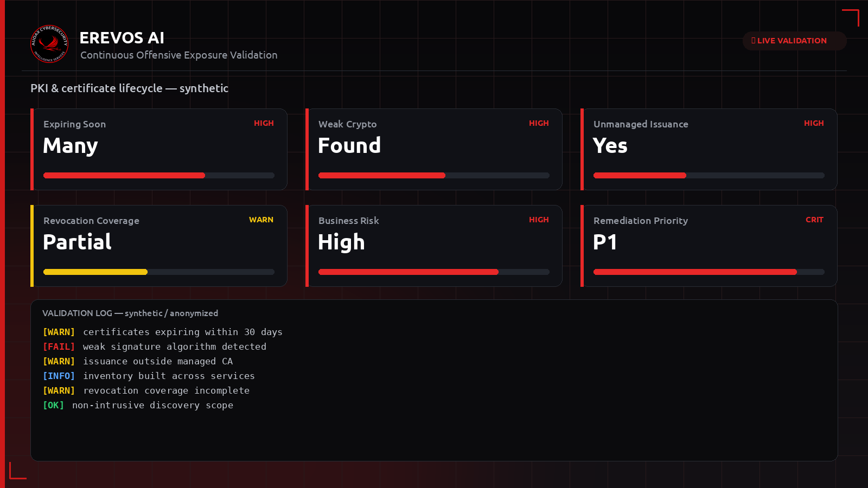The height and width of the screenshot is (488, 868).
Task: Click the Business Risk label
Action: point(349,221)
